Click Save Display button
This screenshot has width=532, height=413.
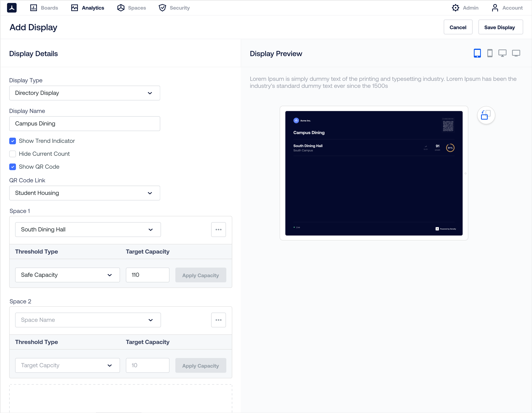coord(500,27)
